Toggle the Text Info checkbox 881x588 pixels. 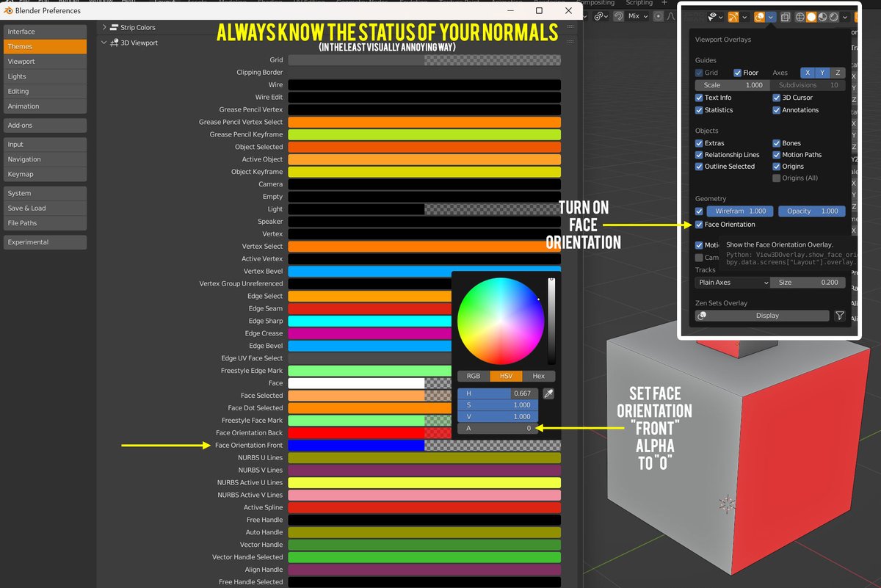pos(699,98)
